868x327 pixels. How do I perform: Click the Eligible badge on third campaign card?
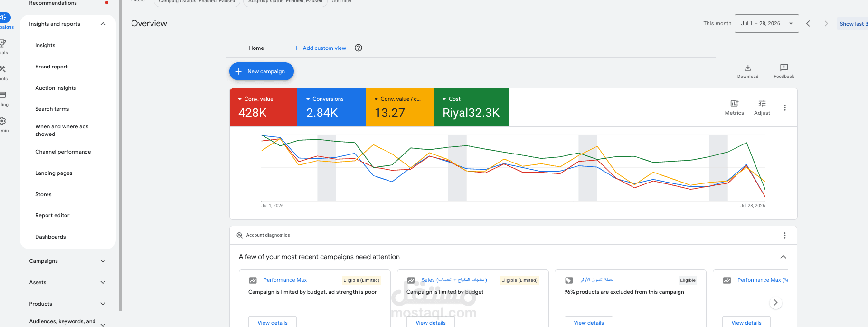point(688,280)
